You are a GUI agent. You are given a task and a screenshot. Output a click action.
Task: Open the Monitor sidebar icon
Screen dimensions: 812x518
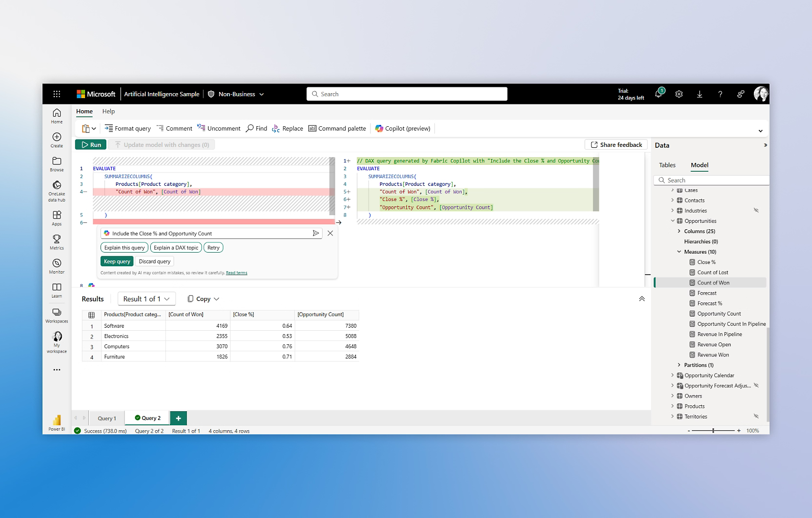click(57, 266)
